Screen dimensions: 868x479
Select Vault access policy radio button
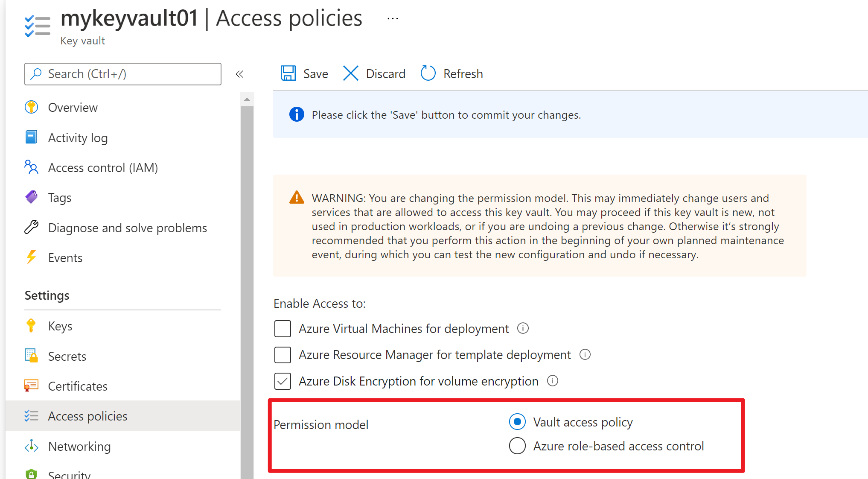point(517,422)
